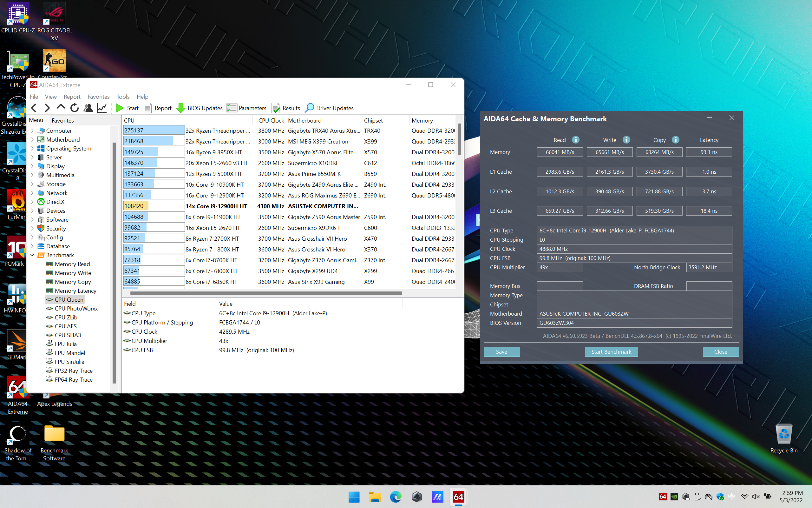Click the Copy info icon in benchmark window

(676, 139)
